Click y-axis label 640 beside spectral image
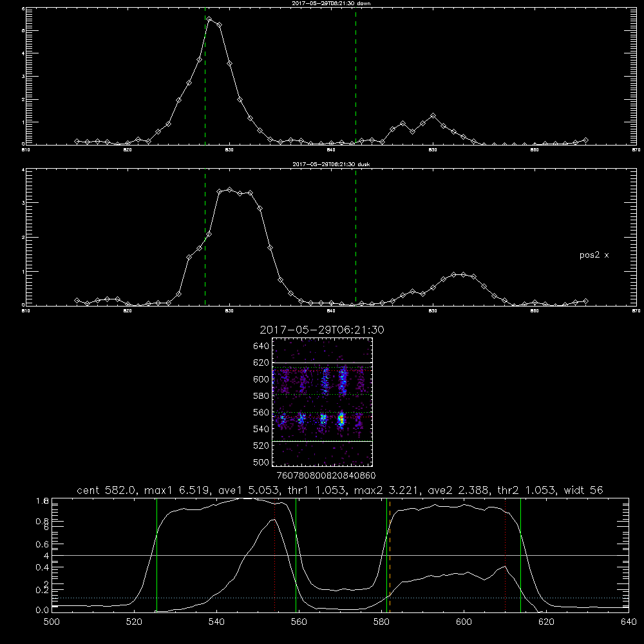 [261, 346]
